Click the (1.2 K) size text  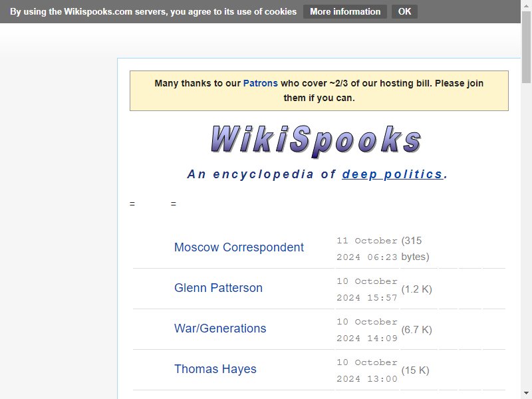(x=417, y=289)
